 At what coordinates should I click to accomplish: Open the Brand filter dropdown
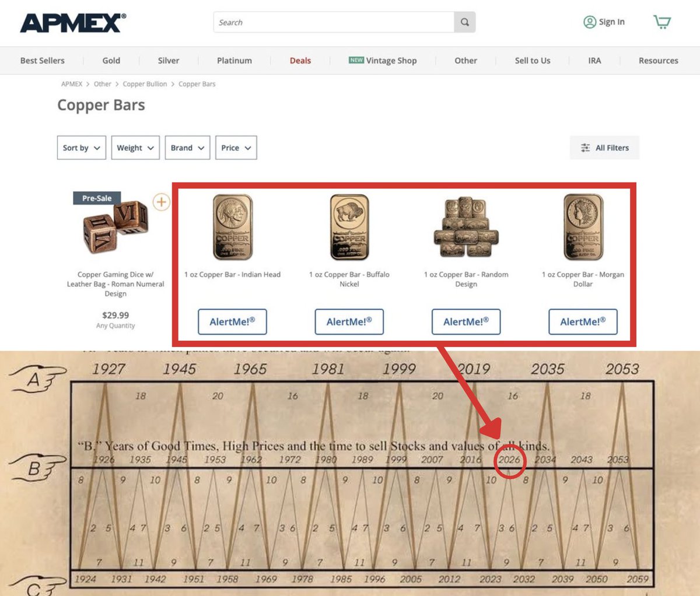coord(187,148)
